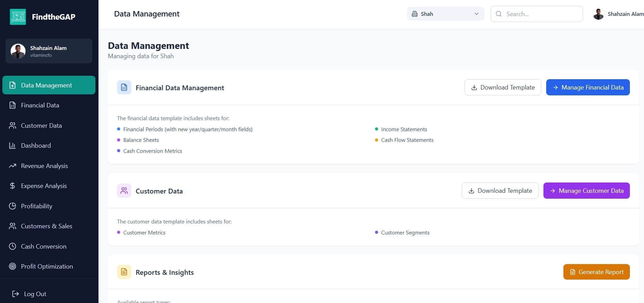Download the financial data template
644x303 pixels.
tap(503, 87)
